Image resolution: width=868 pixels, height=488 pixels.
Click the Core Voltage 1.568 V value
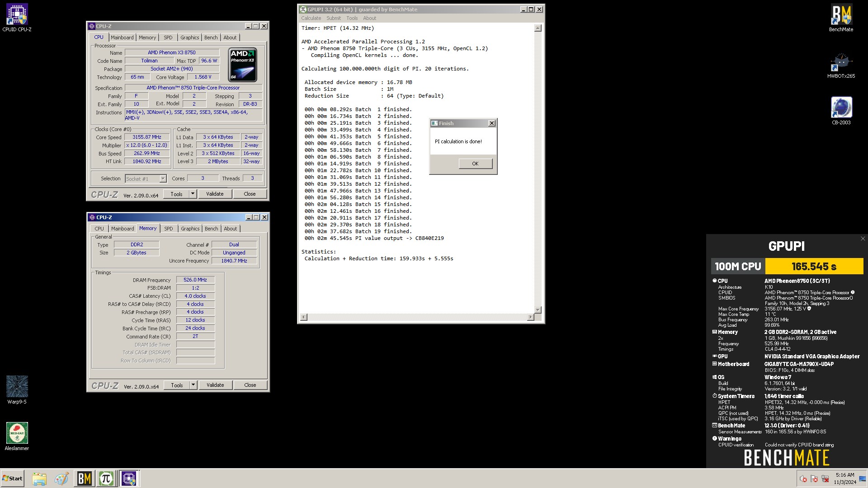(203, 77)
